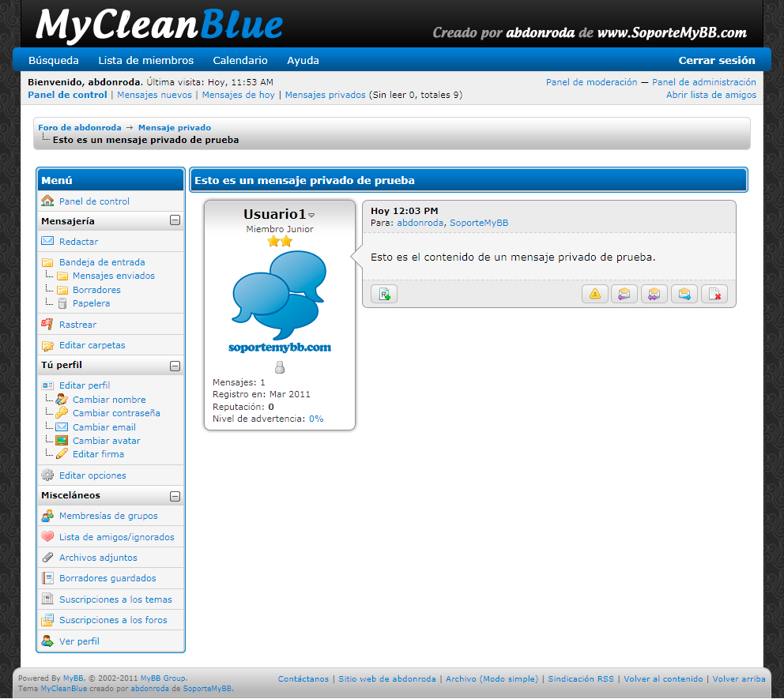Click the Papelera trash can icon
Viewport: 784px width, 699px height.
point(62,303)
